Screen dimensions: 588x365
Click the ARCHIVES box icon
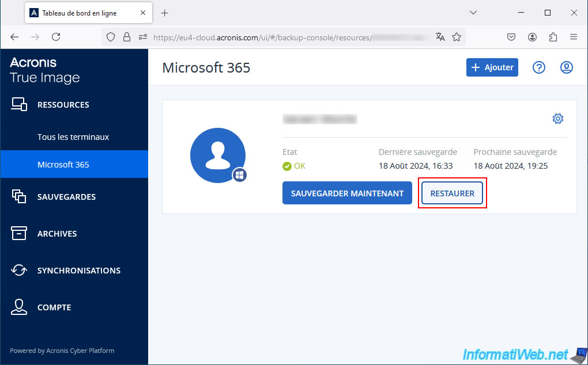pyautogui.click(x=19, y=233)
